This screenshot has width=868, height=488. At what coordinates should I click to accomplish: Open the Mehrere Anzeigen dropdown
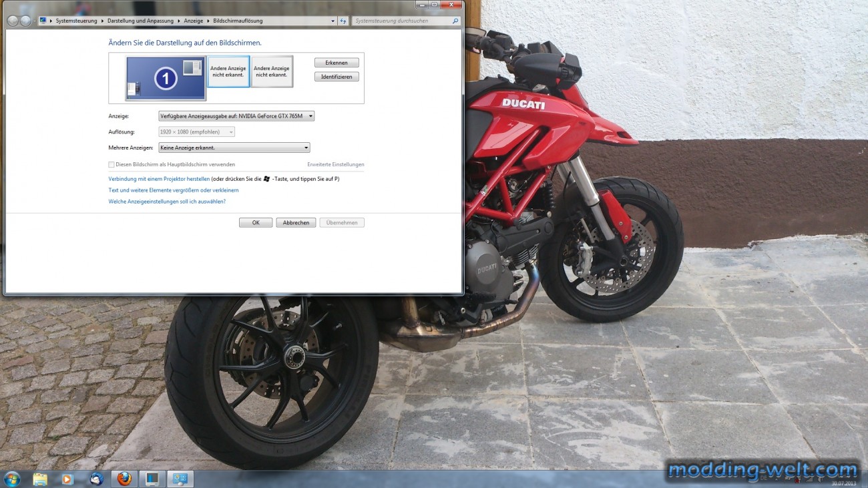click(x=234, y=148)
